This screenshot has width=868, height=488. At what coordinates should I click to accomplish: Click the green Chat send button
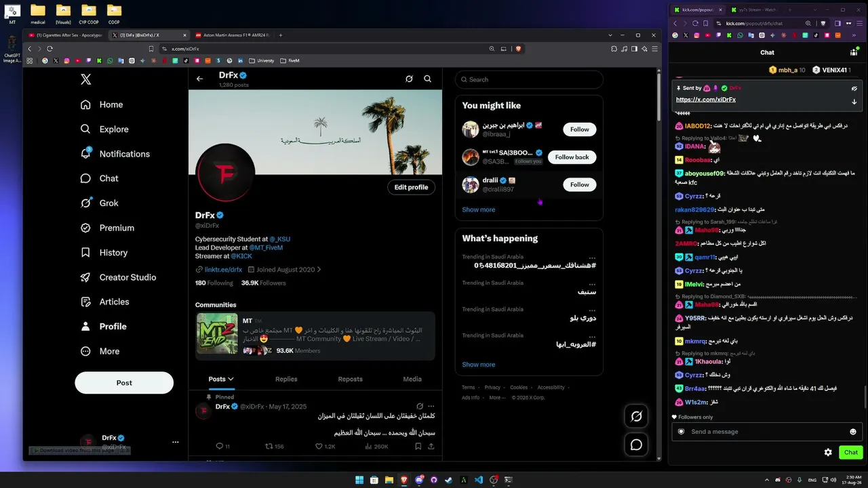click(x=850, y=452)
